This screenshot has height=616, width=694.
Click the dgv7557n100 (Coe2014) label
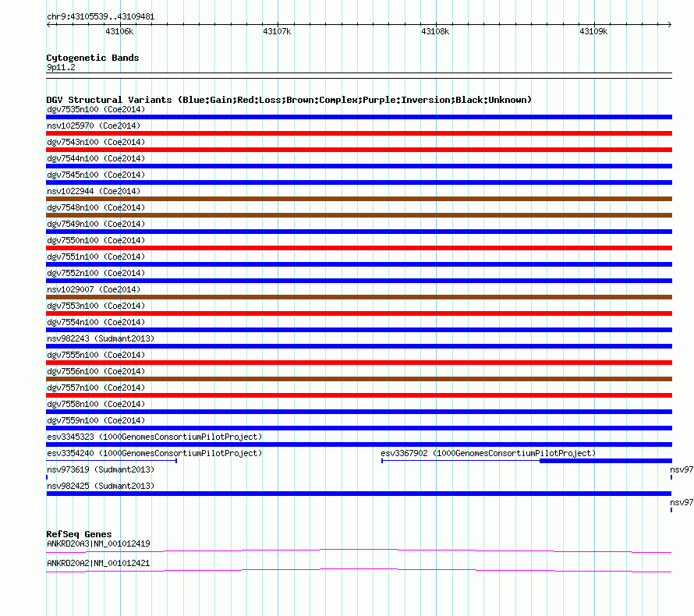pyautogui.click(x=96, y=388)
